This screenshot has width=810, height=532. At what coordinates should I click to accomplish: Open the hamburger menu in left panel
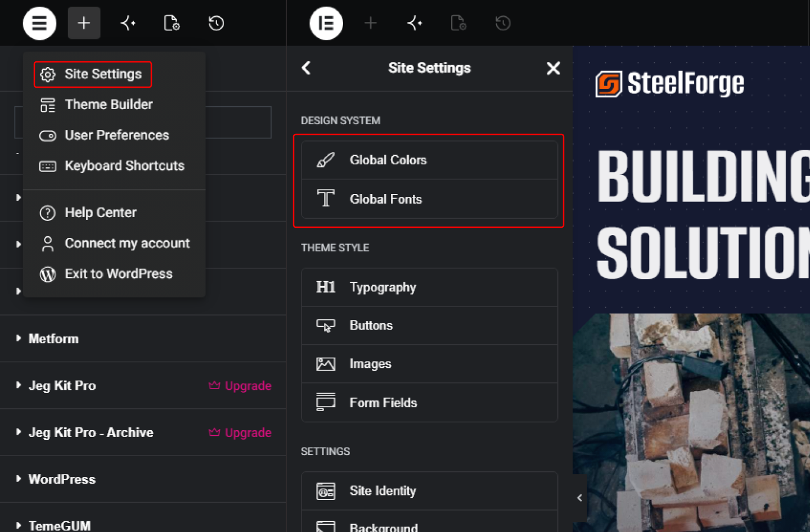pyautogui.click(x=39, y=23)
